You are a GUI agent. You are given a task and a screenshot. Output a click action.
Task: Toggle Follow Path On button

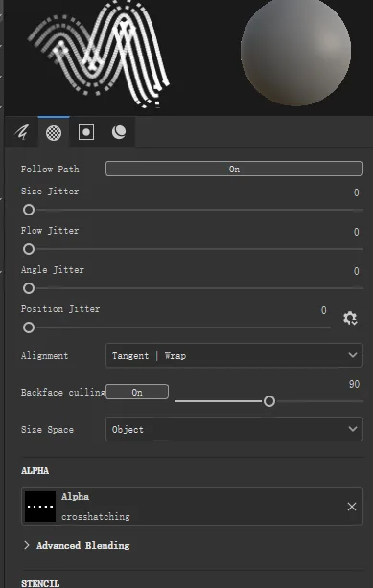coord(234,169)
